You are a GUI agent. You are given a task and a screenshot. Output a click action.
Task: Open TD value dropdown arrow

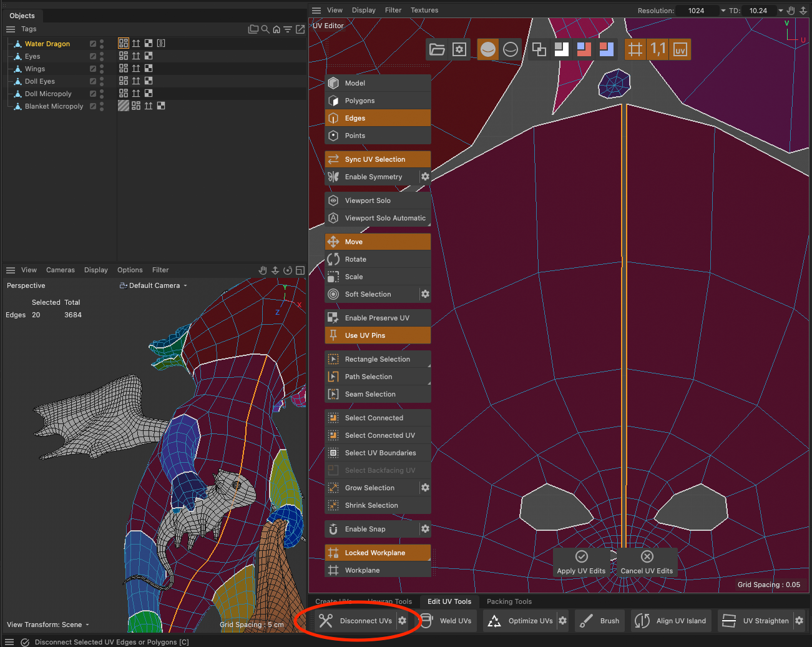780,11
